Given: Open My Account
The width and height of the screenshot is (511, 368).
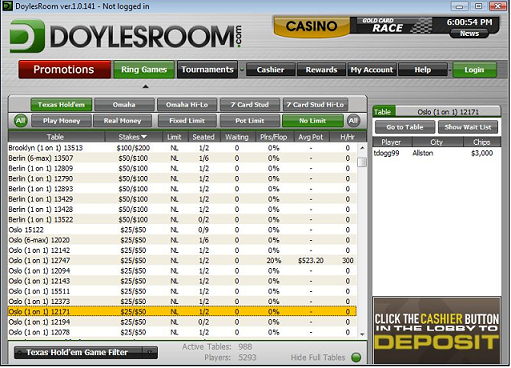Looking at the screenshot, I should [x=372, y=70].
